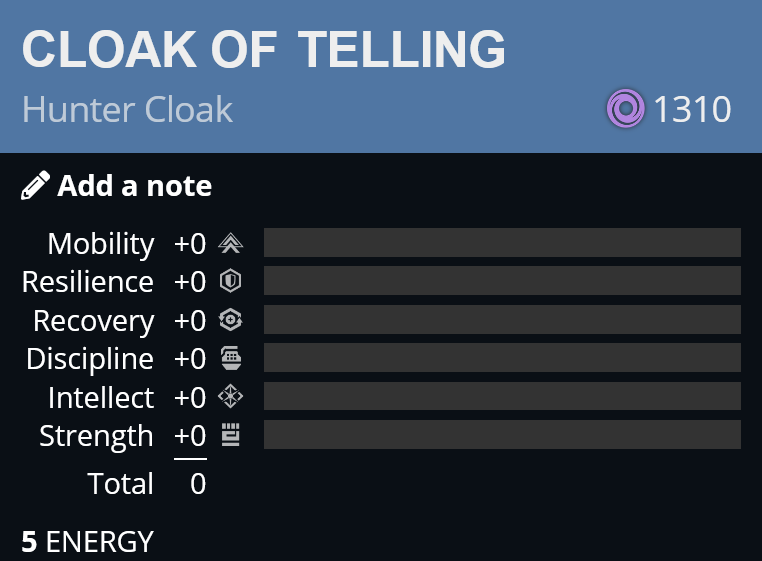Click the Strength fist icon
This screenshot has height=561, width=762.
point(231,435)
